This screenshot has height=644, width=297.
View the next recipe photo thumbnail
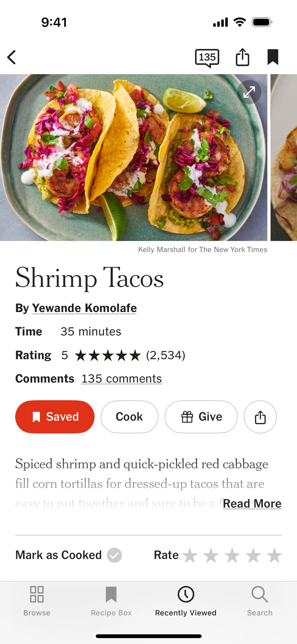[284, 158]
